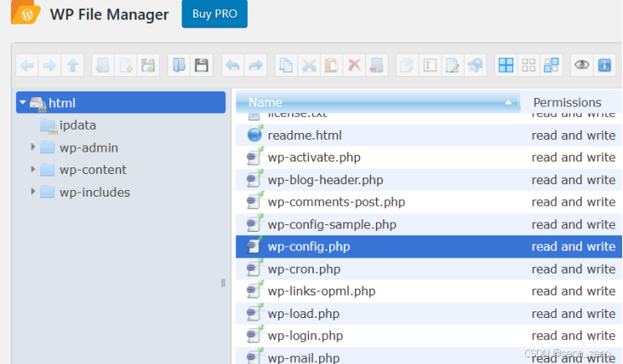
Task: Redo the last action
Action: tap(255, 65)
